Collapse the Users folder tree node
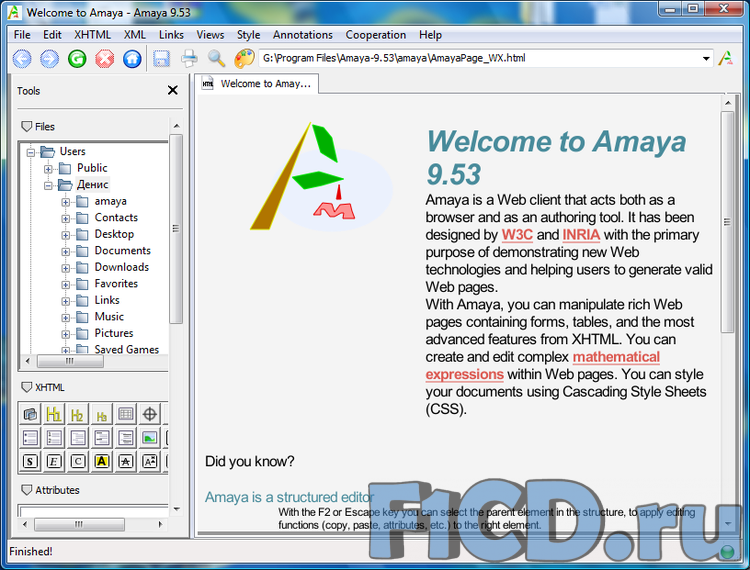Viewport: 750px width, 570px height. 31,153
